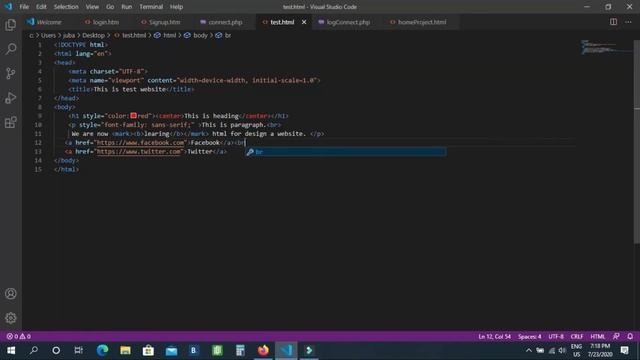Viewport: 640px width, 360px height.
Task: Open the Go menu
Action: (x=110, y=7)
